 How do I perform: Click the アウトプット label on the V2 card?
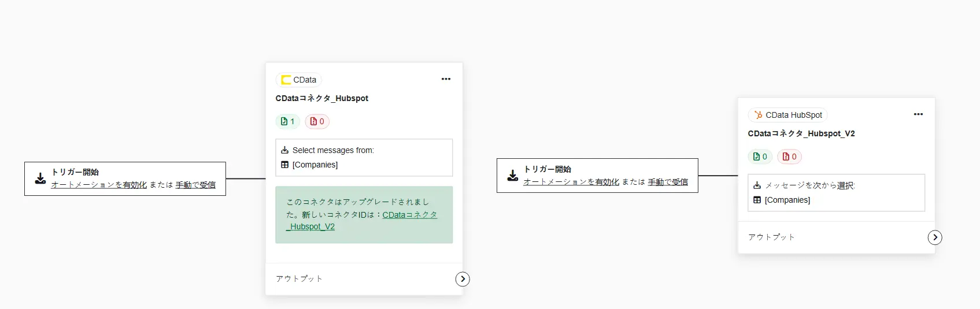771,237
